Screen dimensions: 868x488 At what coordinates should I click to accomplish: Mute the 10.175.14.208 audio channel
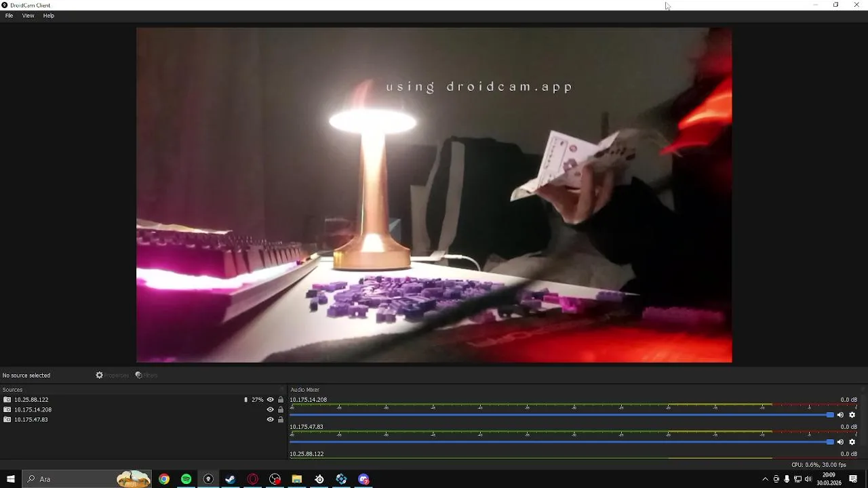[840, 415]
